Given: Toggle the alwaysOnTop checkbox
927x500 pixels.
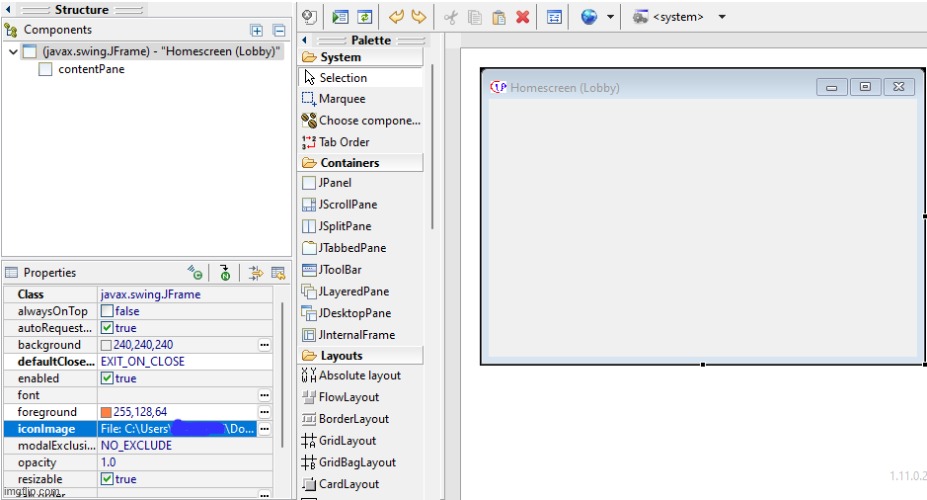Looking at the screenshot, I should 107,311.
